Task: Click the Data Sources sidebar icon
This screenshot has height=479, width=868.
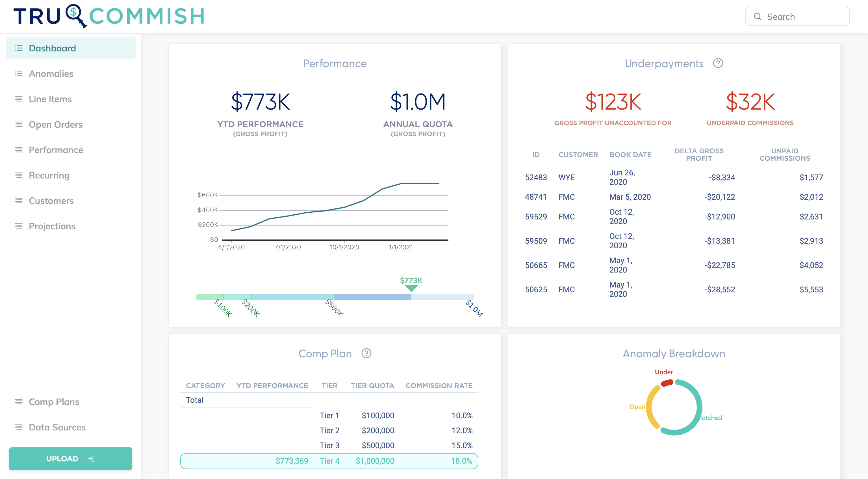Action: click(19, 427)
